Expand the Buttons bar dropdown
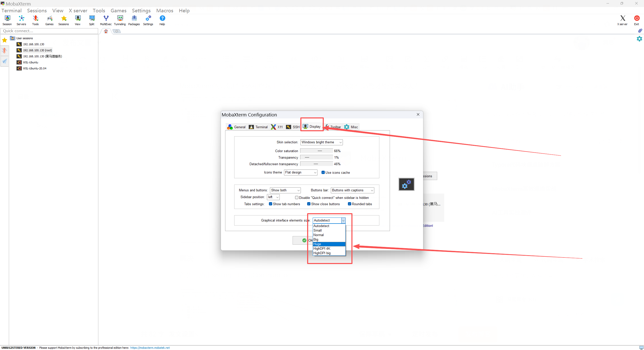 [352, 190]
